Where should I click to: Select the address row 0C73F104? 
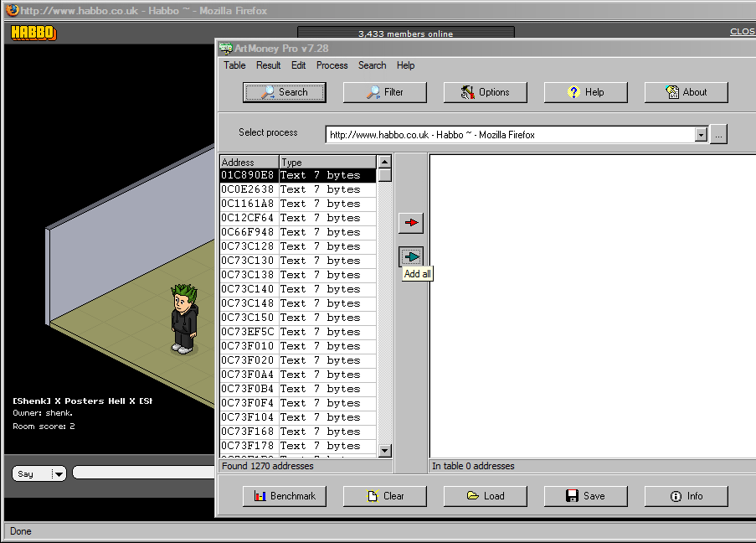(298, 417)
